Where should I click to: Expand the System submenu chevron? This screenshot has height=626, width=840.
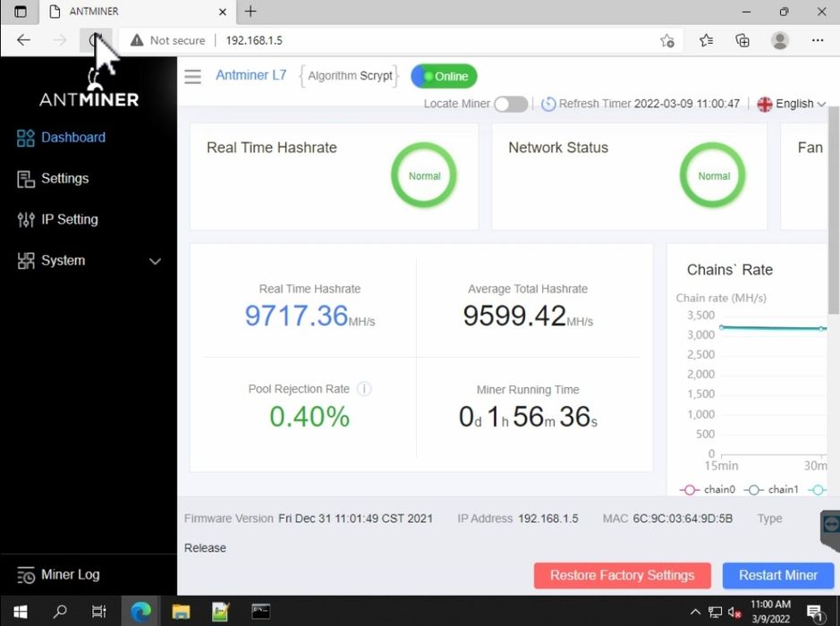155,261
